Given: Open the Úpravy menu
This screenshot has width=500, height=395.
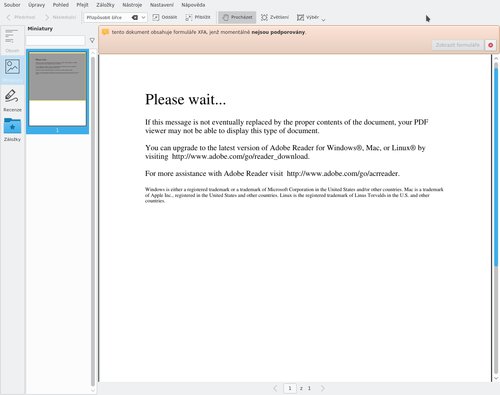Looking at the screenshot, I should (x=36, y=5).
